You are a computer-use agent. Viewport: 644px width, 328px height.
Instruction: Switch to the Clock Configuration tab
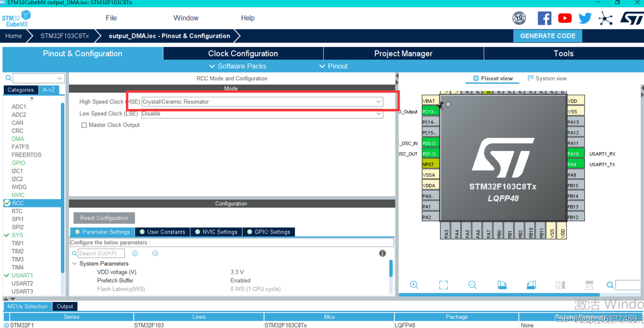click(243, 53)
